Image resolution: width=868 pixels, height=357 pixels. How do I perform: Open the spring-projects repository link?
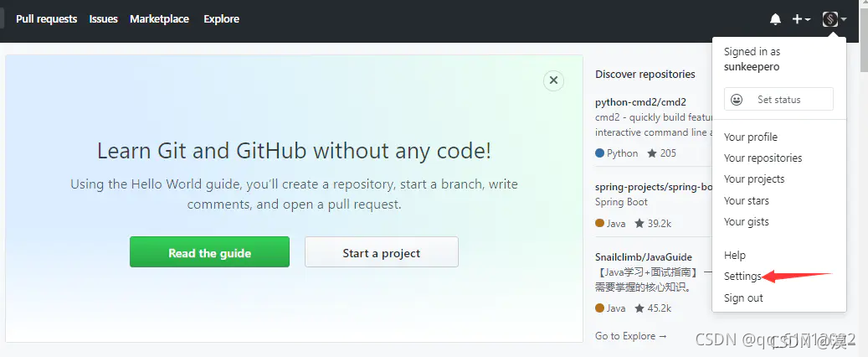653,187
